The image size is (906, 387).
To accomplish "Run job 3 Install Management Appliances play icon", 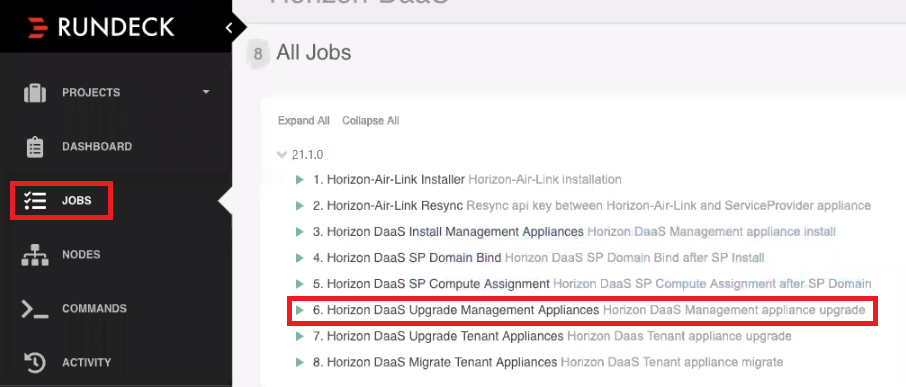I will point(299,232).
